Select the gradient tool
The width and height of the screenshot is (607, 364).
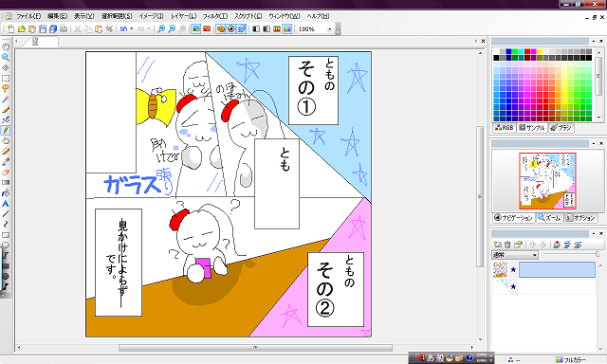tap(6, 183)
